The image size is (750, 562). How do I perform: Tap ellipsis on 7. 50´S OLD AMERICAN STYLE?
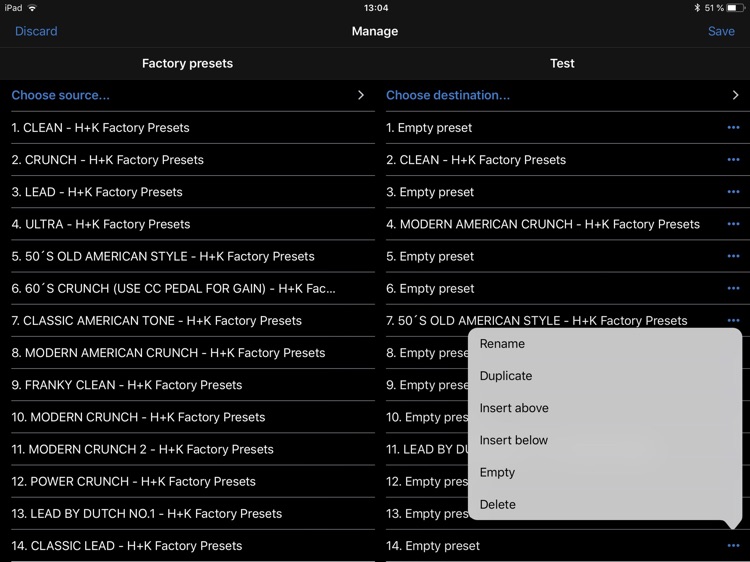pyautogui.click(x=733, y=320)
